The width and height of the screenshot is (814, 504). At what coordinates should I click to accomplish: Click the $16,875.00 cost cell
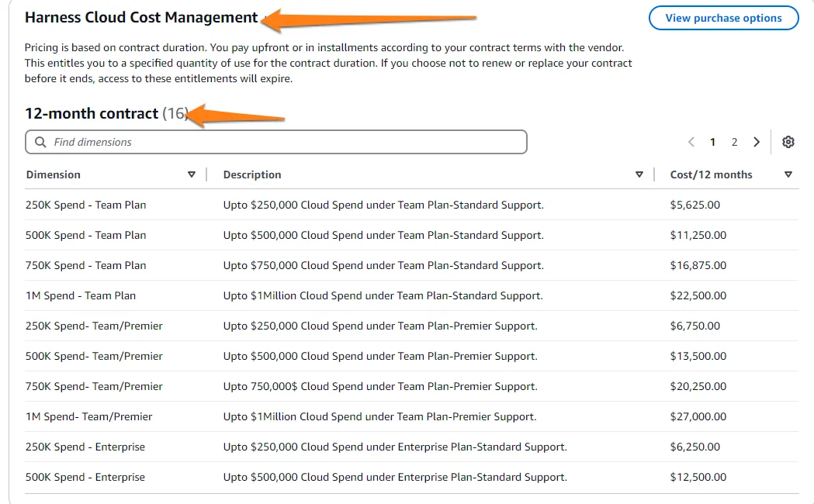tap(698, 265)
